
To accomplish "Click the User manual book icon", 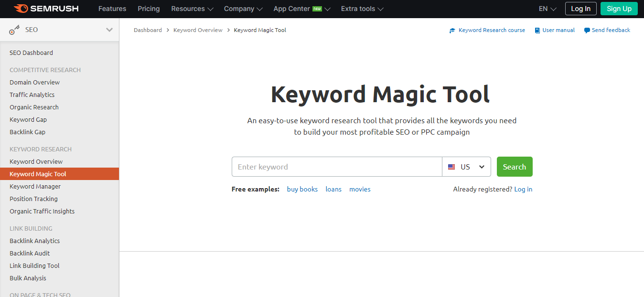I will [537, 31].
